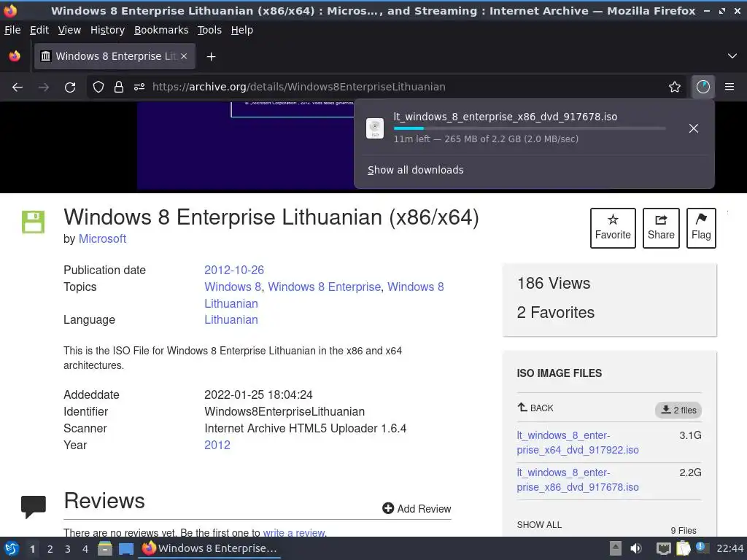Download the 2 files button
The image size is (747, 560).
pos(678,410)
